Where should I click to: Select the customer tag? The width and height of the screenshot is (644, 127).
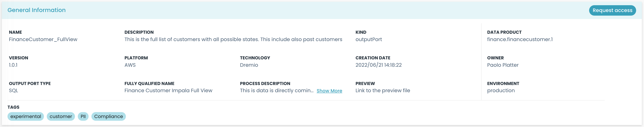point(61,116)
